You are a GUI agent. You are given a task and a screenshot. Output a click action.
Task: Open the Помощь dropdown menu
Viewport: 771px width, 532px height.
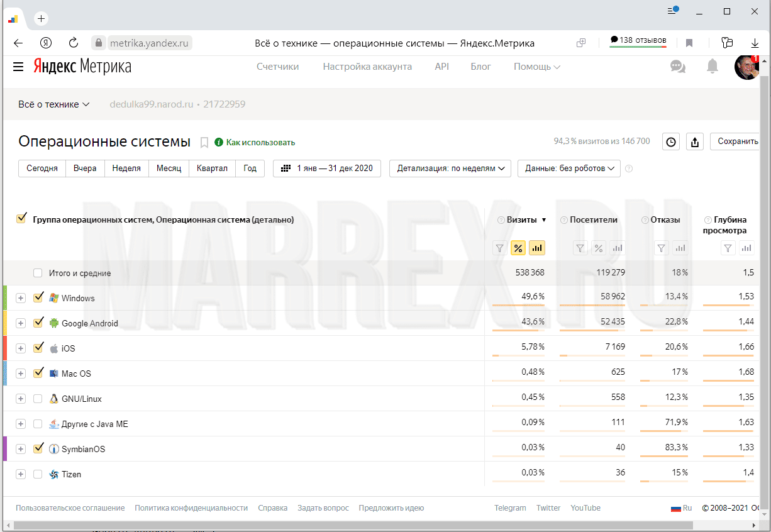(537, 67)
